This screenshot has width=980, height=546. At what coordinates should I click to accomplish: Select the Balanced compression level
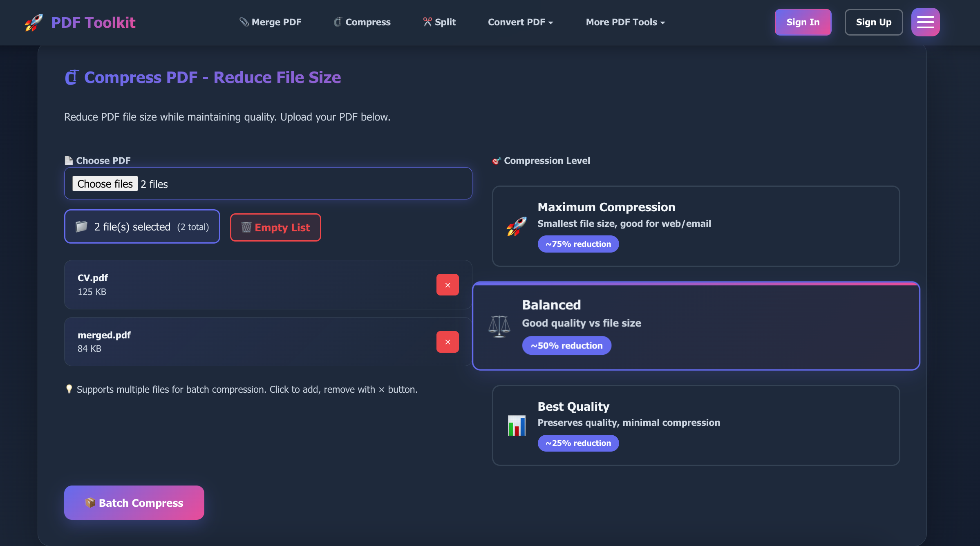(x=696, y=326)
